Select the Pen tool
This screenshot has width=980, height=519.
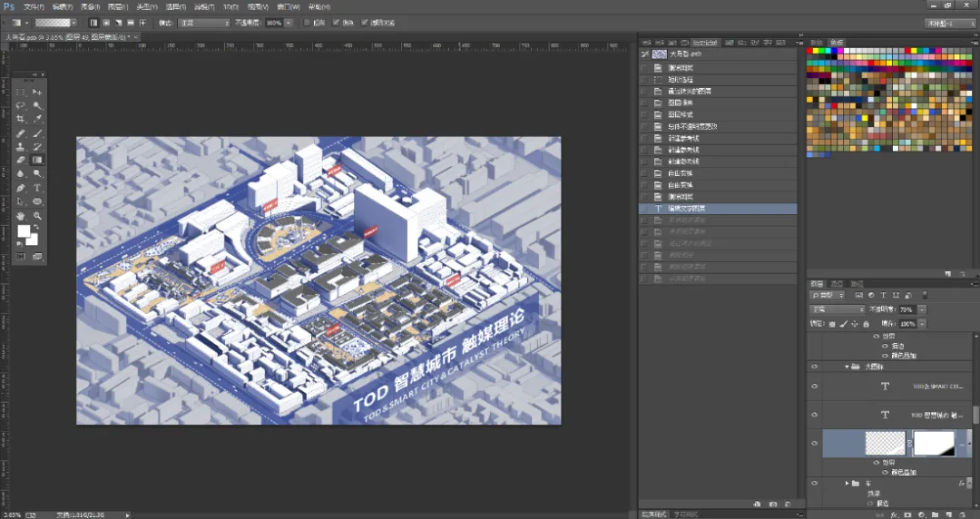[21, 188]
